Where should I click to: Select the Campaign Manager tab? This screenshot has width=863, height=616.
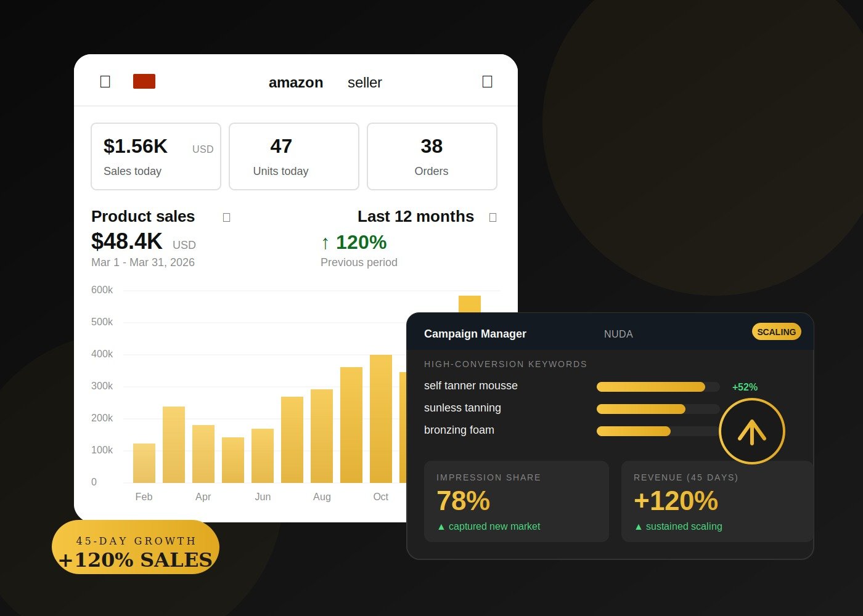[475, 334]
